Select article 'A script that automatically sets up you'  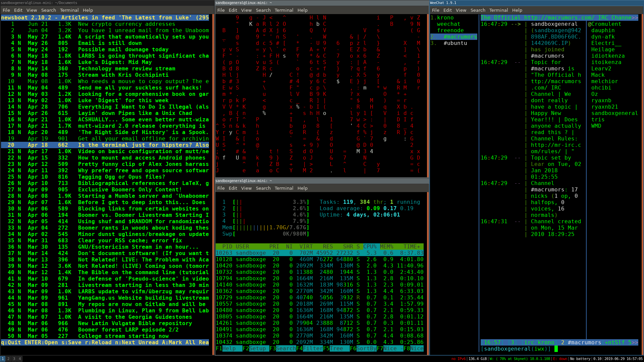tap(105, 37)
